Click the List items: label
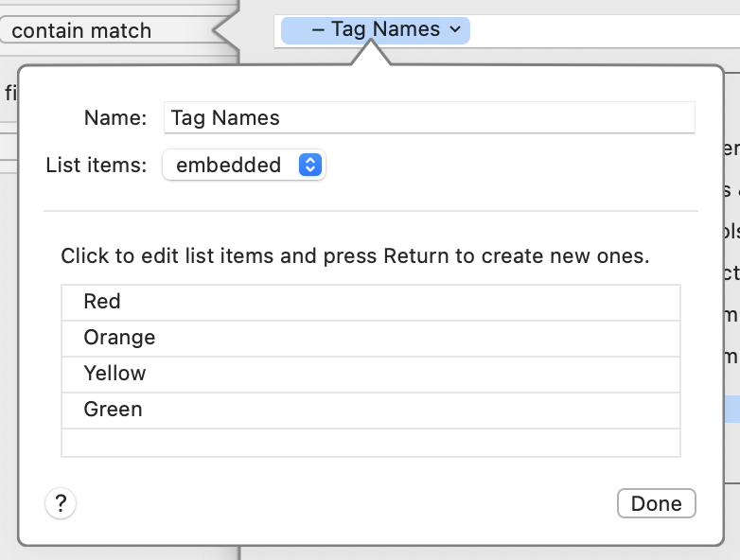The height and width of the screenshot is (560, 740). click(97, 165)
